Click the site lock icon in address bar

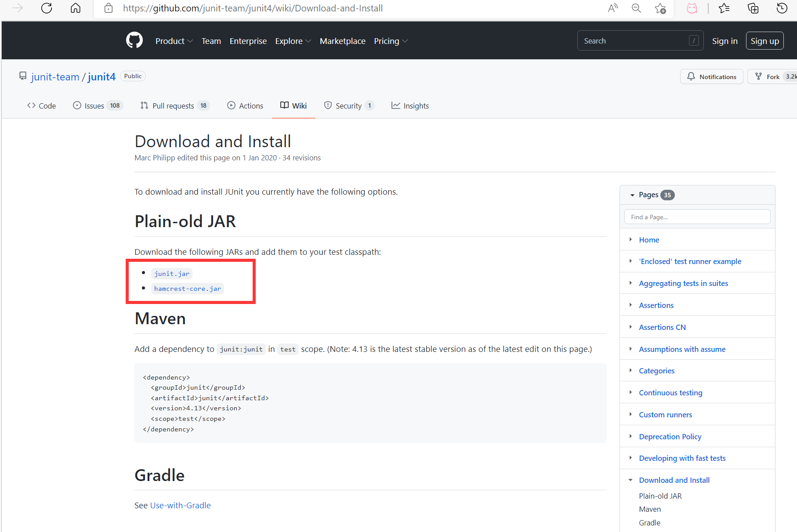tap(109, 8)
